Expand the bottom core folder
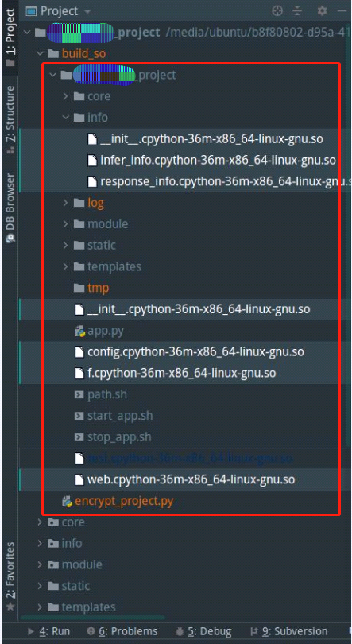This screenshot has width=352, height=644. 40,522
